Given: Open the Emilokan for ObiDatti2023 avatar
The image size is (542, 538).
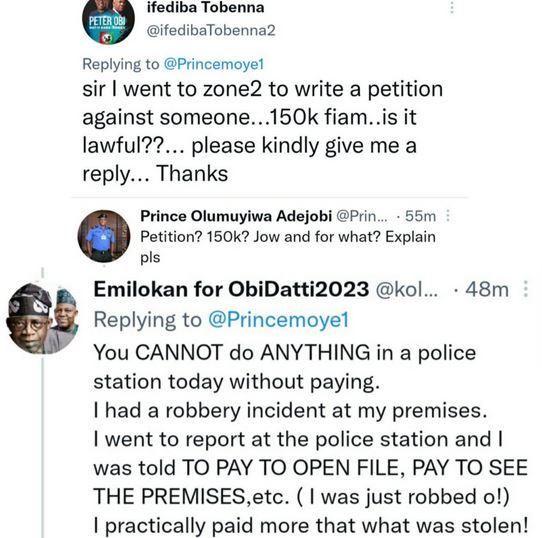Looking at the screenshot, I should tap(42, 318).
